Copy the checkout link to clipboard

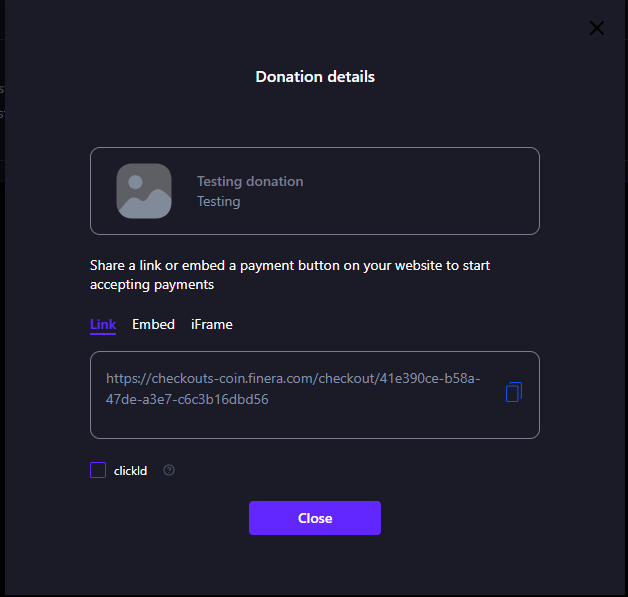pos(513,392)
